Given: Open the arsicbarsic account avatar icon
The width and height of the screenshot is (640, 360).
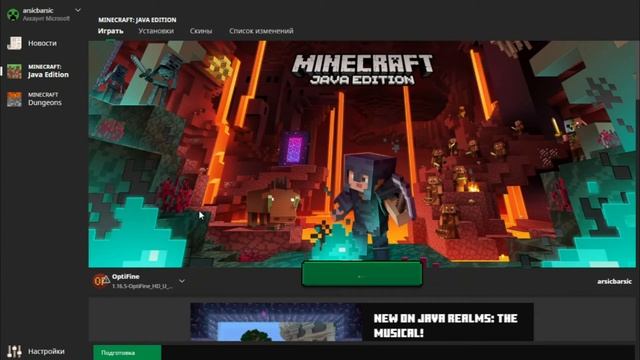Looking at the screenshot, I should 13,15.
